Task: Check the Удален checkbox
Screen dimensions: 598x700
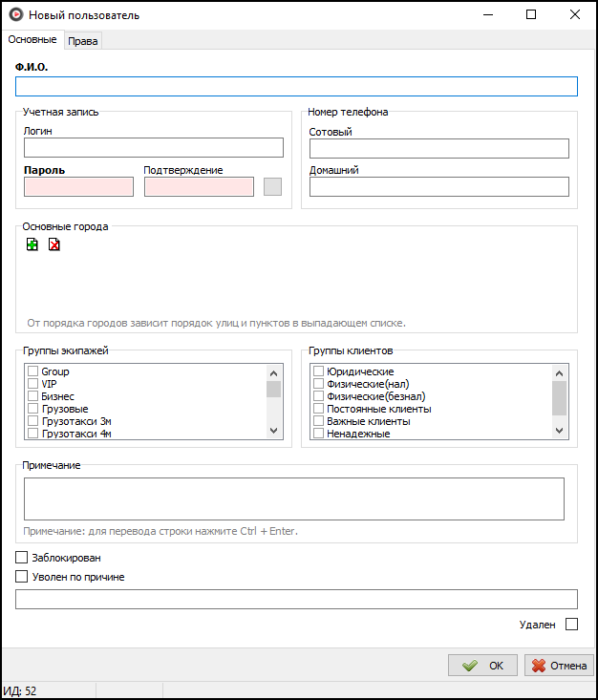Action: (571, 625)
